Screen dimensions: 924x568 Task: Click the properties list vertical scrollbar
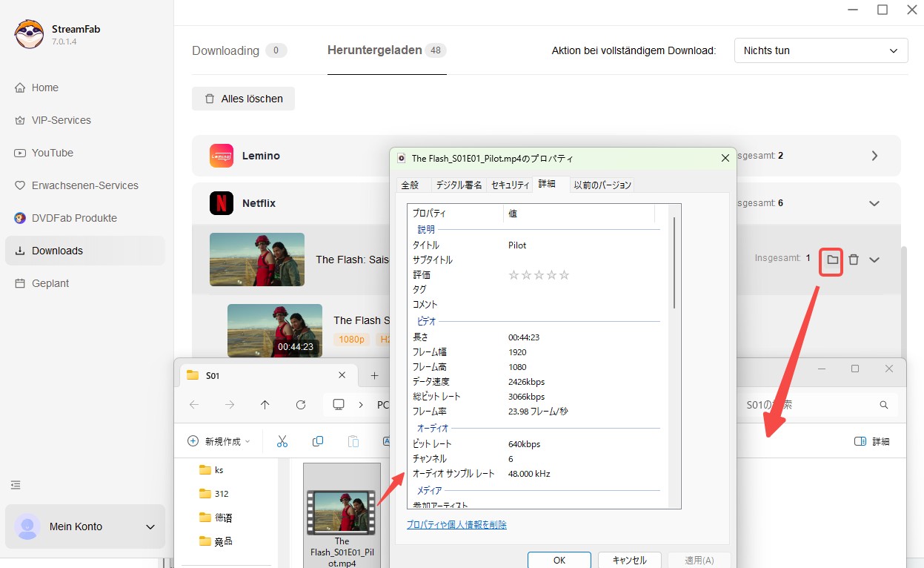[x=674, y=263]
